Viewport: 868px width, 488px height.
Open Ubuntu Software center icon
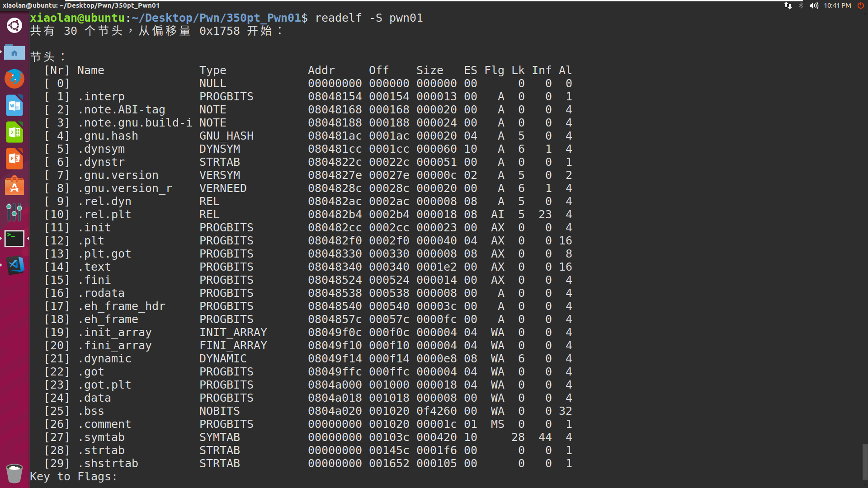click(x=14, y=186)
